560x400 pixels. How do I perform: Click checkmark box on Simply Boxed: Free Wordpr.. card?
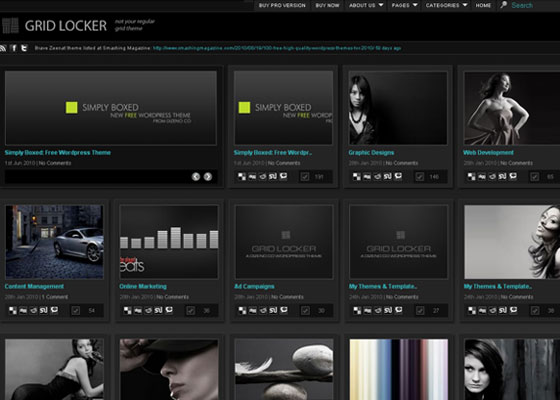(x=305, y=177)
